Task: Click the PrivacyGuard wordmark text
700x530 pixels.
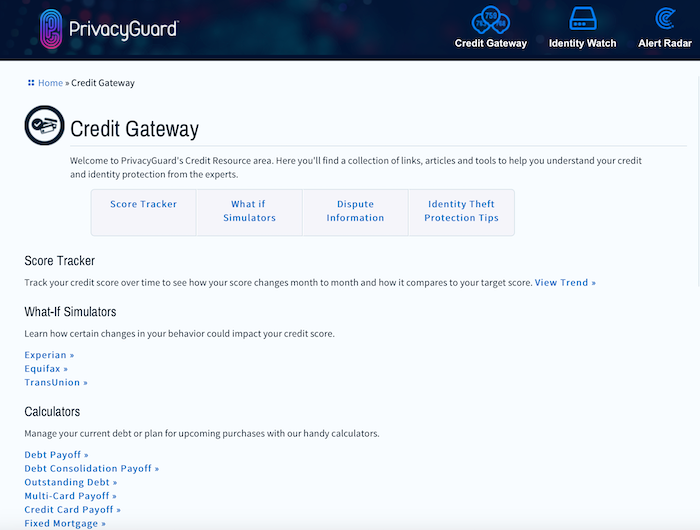Action: click(124, 29)
